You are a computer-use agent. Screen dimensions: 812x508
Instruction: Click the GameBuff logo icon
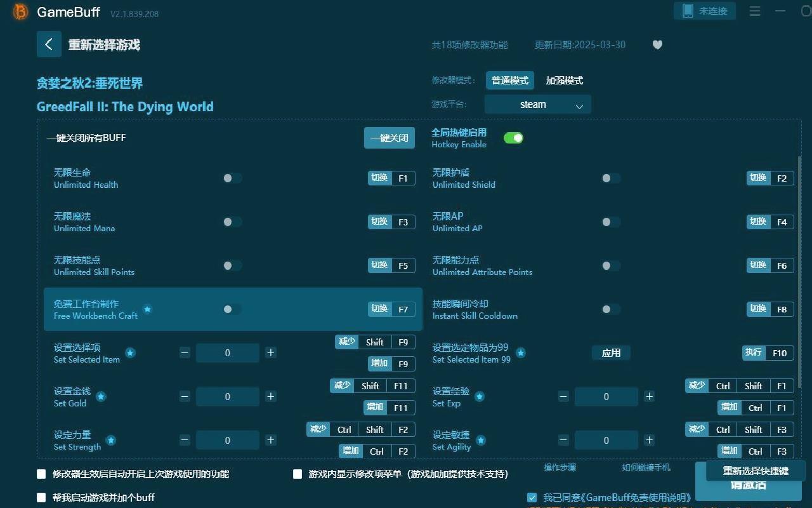pyautogui.click(x=20, y=12)
